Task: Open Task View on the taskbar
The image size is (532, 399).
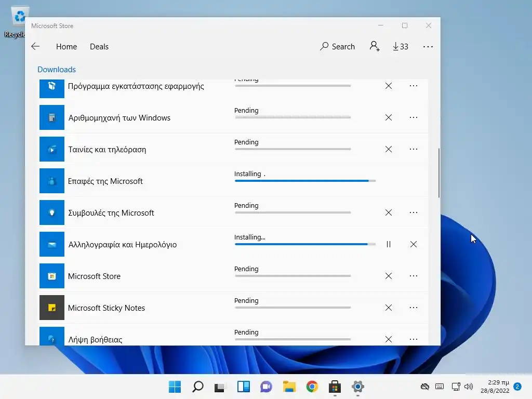Action: coord(220,387)
